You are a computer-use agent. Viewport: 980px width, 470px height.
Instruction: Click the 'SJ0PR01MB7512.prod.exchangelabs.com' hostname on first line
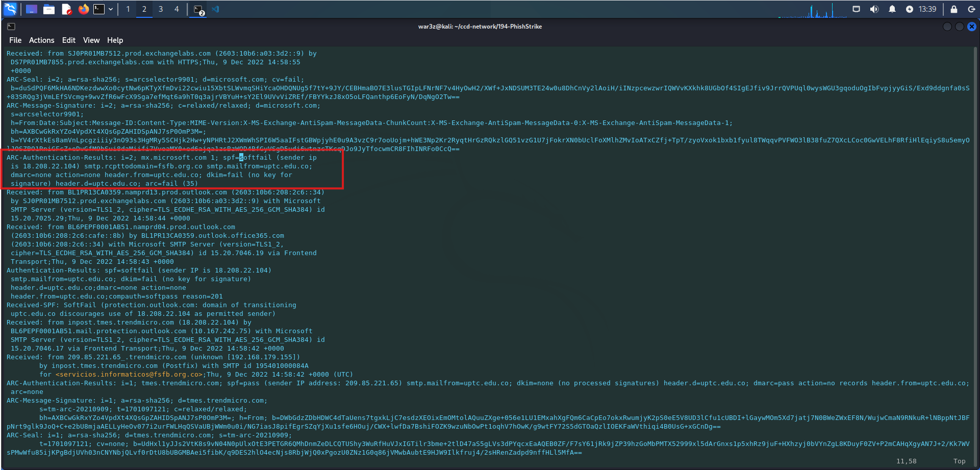point(139,54)
